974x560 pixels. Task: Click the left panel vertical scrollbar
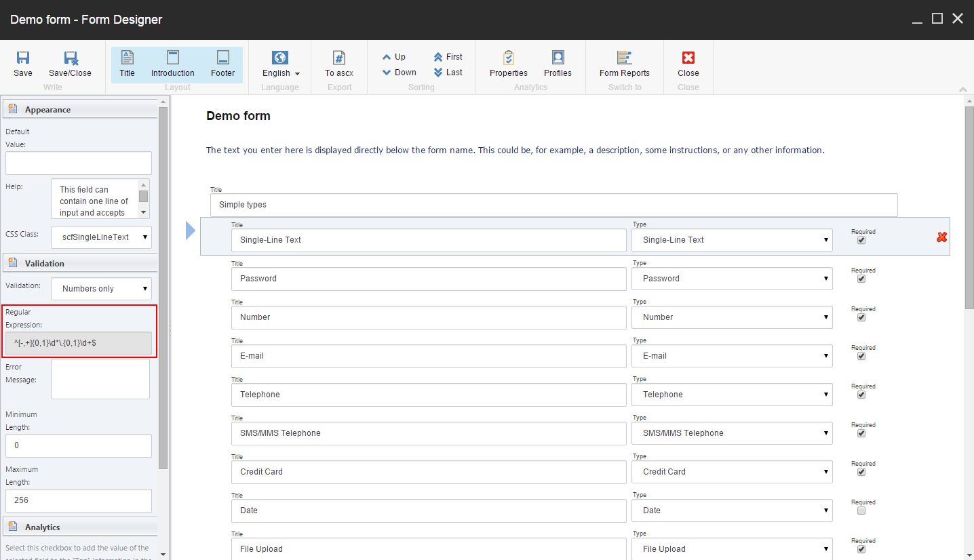163,287
